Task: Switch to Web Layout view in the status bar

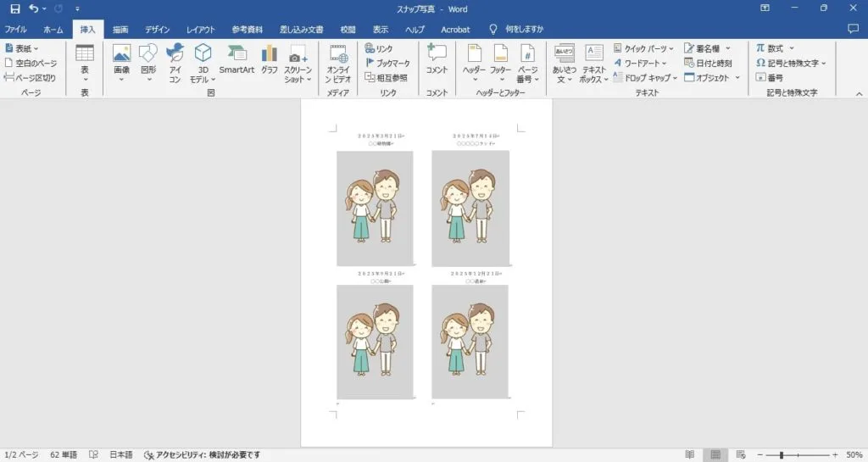Action: [x=740, y=455]
